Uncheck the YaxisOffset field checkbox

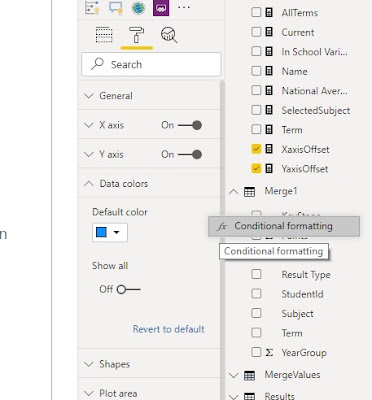pyautogui.click(x=256, y=168)
